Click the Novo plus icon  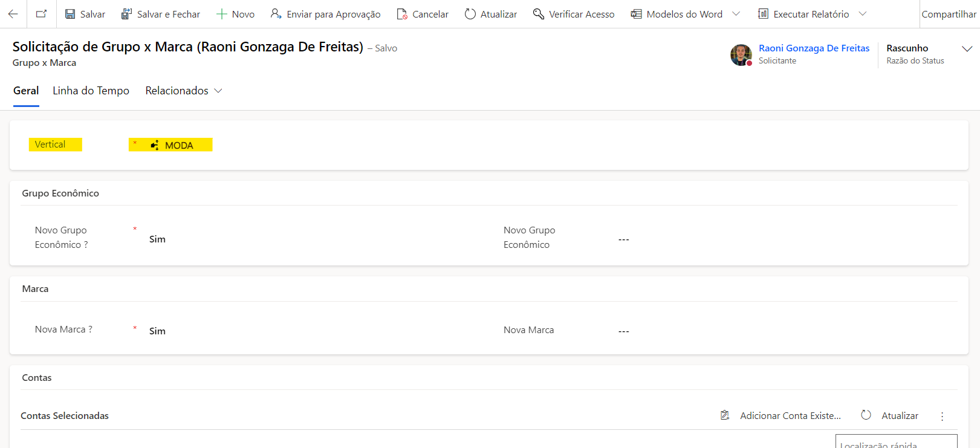click(221, 14)
